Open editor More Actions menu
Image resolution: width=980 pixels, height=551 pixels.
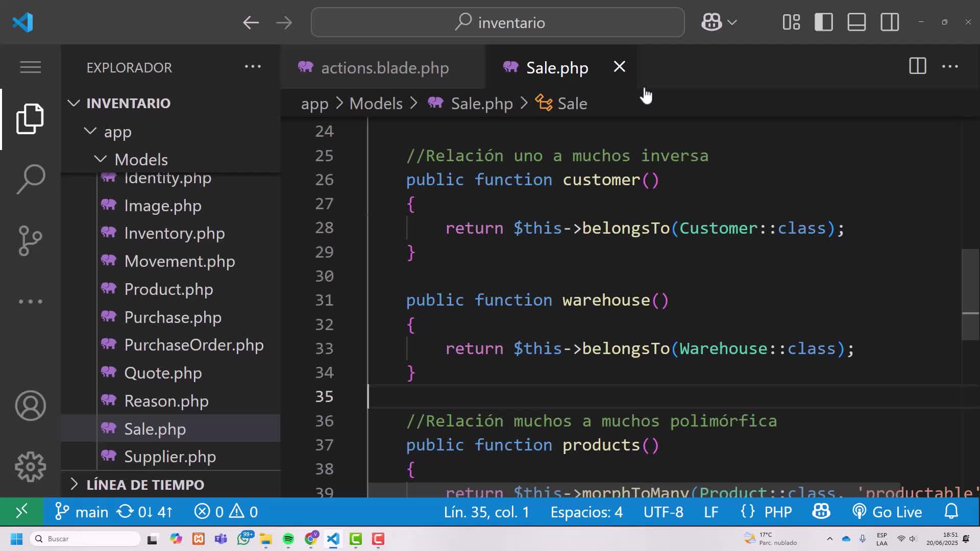click(950, 66)
